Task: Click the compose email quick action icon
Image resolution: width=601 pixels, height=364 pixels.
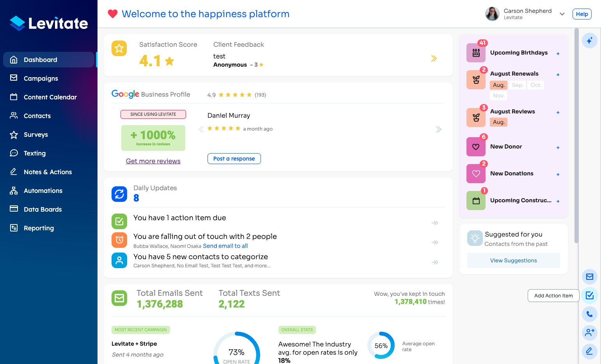Action: (589, 277)
